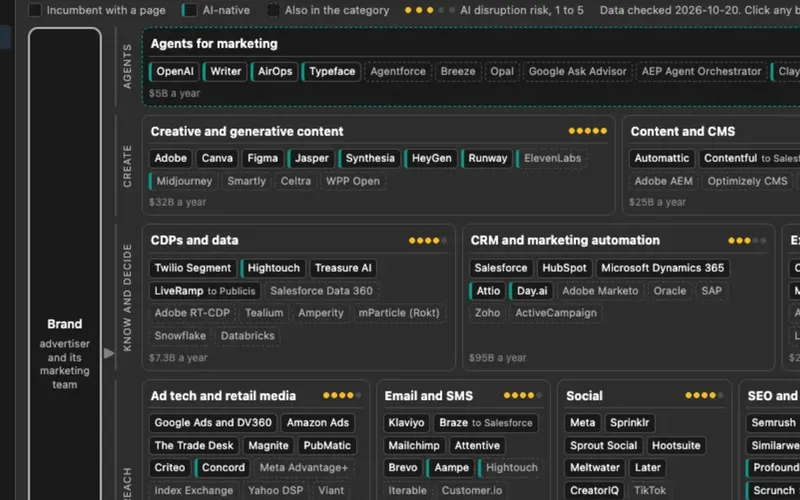Select Braze to Salesforce chip
Viewport: 800px width, 500px height.
click(x=486, y=423)
